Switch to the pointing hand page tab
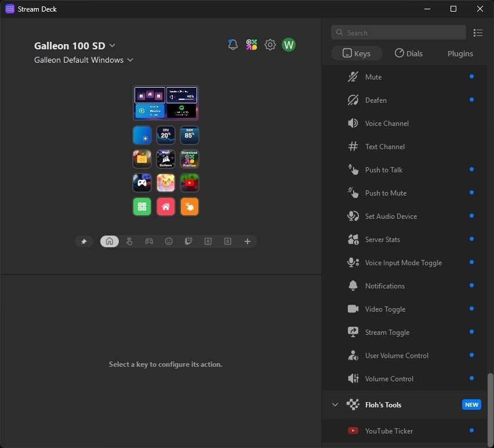 129,241
